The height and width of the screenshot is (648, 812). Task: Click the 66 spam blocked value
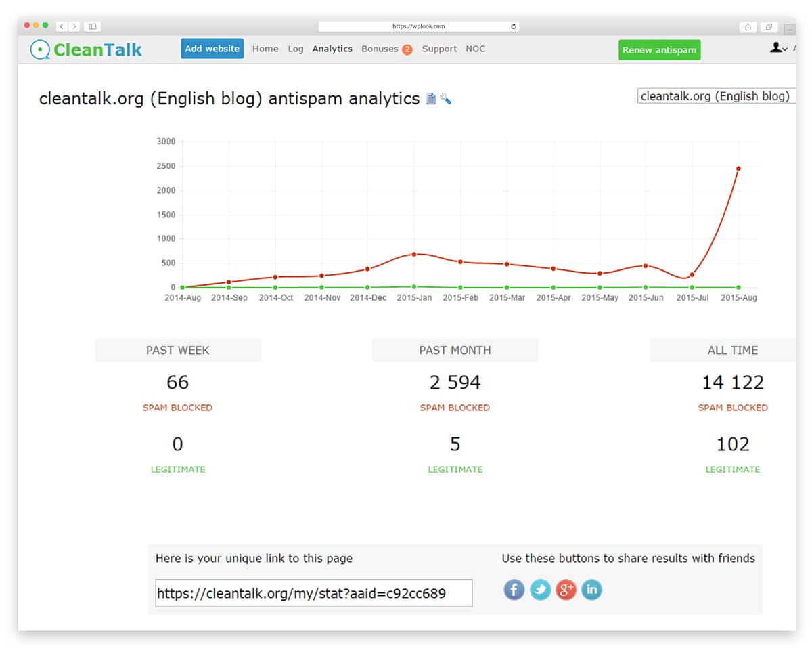(x=177, y=383)
